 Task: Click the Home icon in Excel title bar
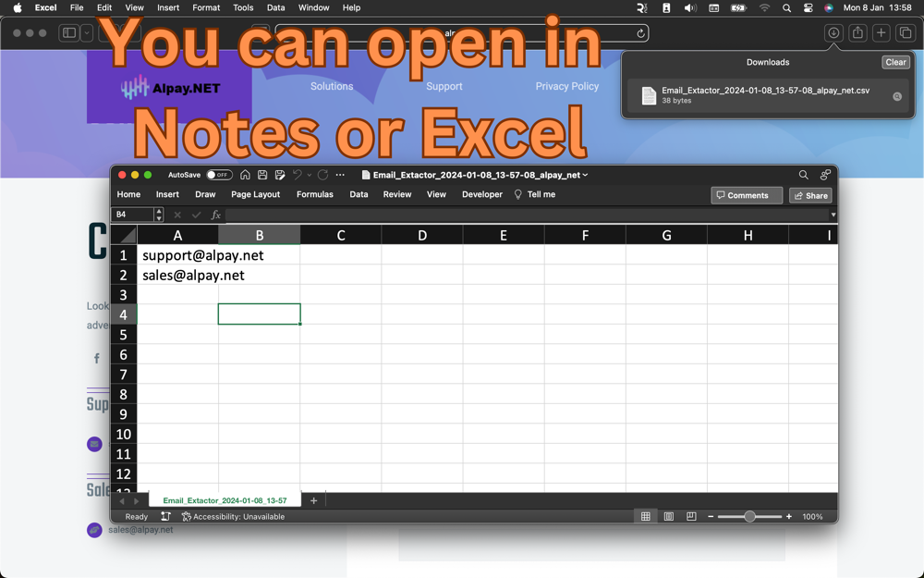(245, 175)
